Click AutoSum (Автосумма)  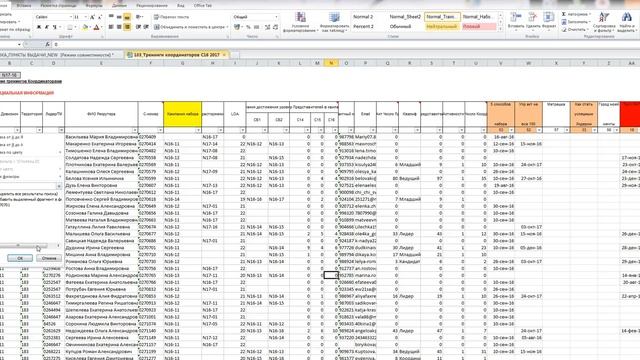click(x=576, y=14)
